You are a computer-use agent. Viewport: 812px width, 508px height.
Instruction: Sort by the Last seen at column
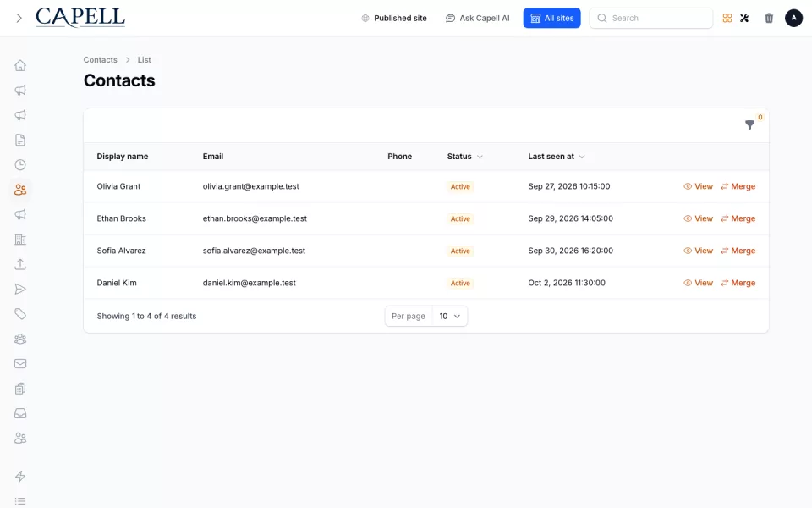click(557, 157)
